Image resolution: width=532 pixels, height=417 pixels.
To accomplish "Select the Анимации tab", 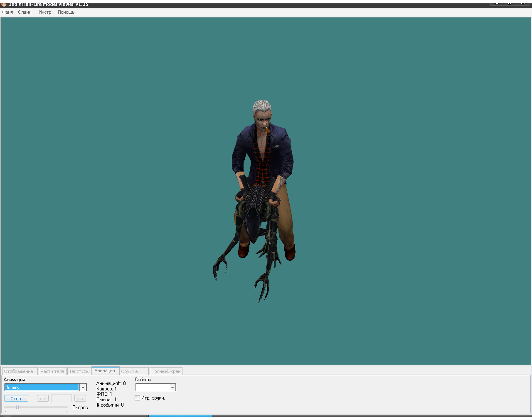I will pyautogui.click(x=105, y=370).
